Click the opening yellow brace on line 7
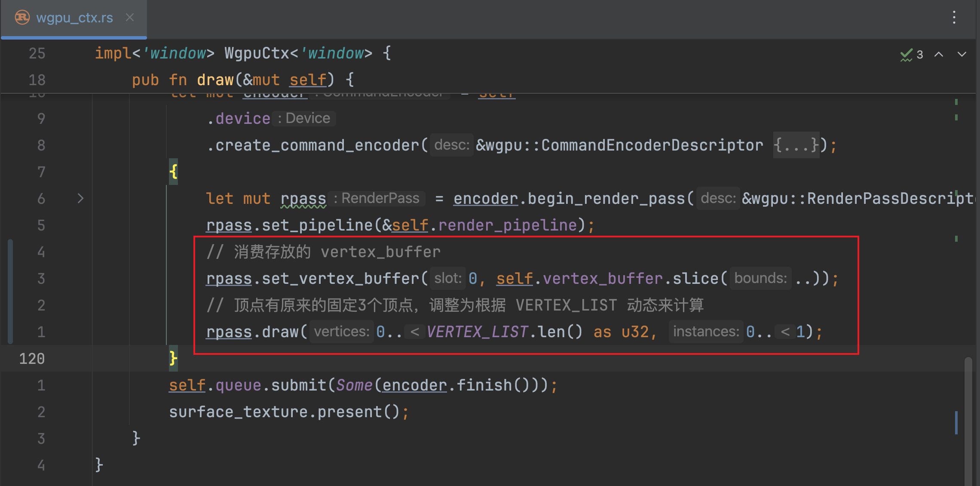 pos(173,172)
